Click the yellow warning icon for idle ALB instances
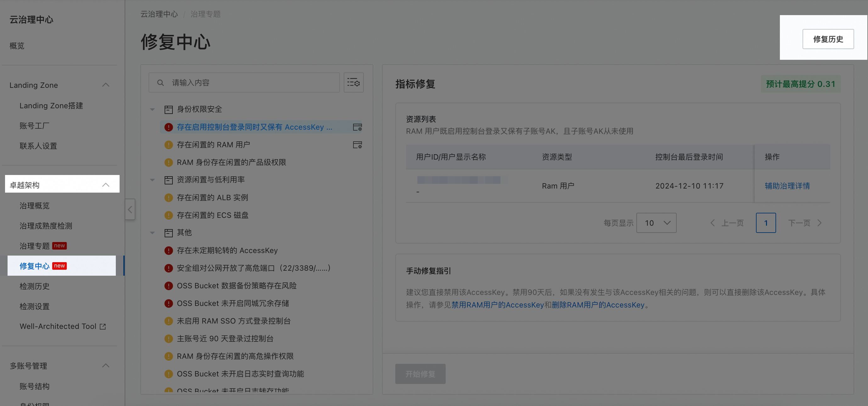 pyautogui.click(x=168, y=198)
